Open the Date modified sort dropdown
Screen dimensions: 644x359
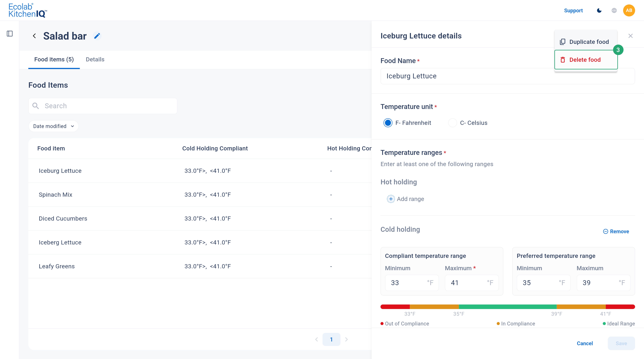(x=53, y=126)
